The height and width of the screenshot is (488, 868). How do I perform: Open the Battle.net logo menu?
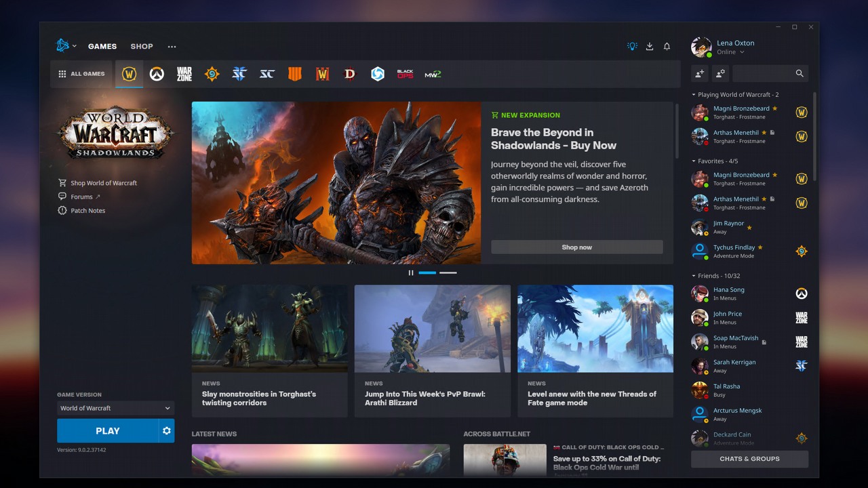(66, 46)
